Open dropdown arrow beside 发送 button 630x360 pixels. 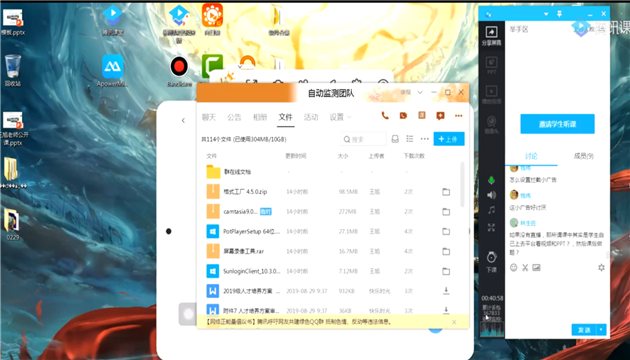tap(601, 329)
